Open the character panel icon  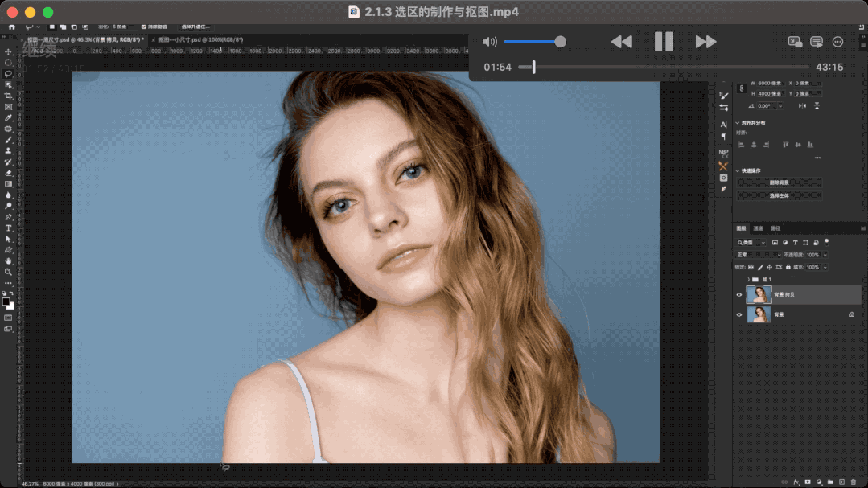pyautogui.click(x=723, y=125)
